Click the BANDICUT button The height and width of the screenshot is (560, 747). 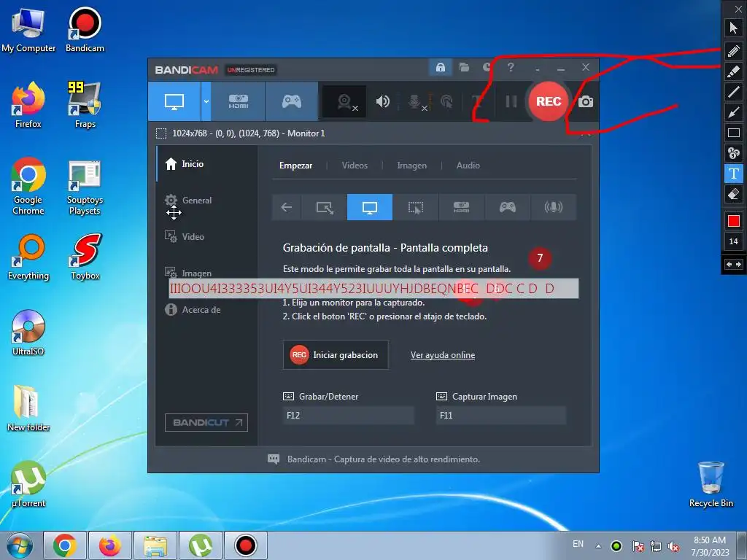pyautogui.click(x=206, y=422)
